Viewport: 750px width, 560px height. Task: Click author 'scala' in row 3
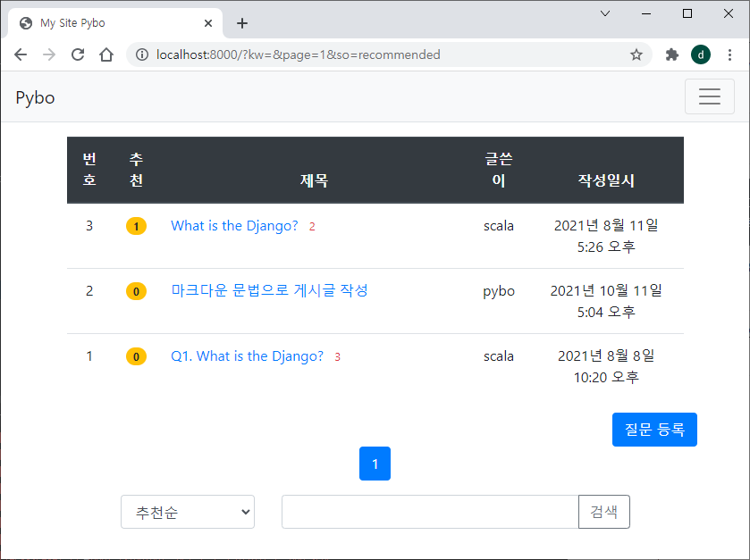pos(499,226)
